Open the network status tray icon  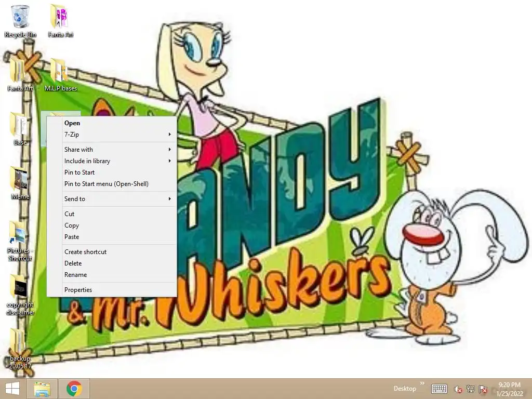(x=471, y=389)
